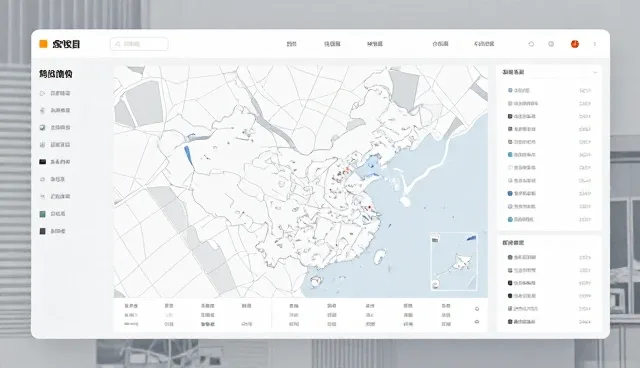Click the orange square app logo
The height and width of the screenshot is (368, 640).
click(43, 44)
